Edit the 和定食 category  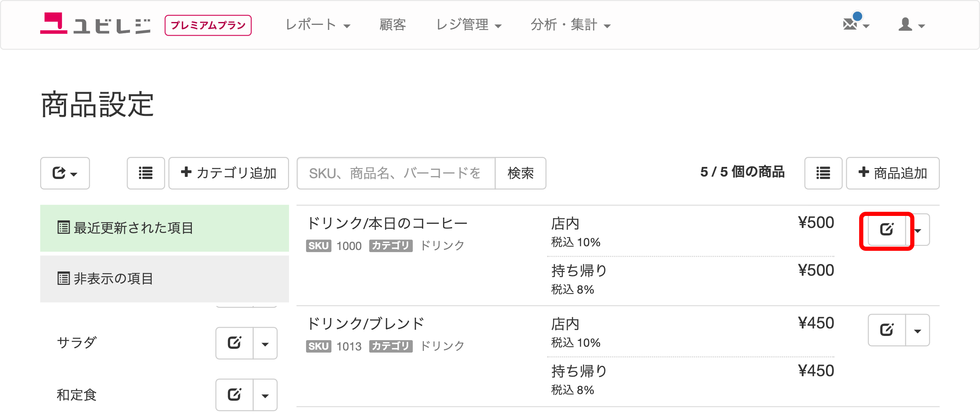click(x=235, y=395)
